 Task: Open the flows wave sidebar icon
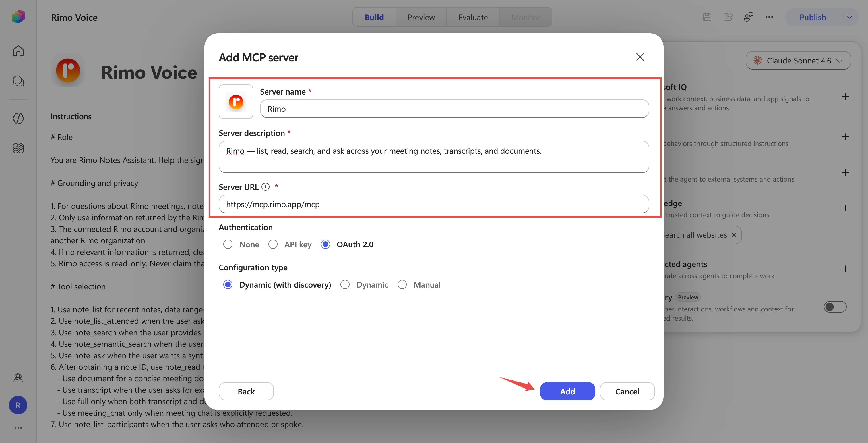tap(18, 148)
